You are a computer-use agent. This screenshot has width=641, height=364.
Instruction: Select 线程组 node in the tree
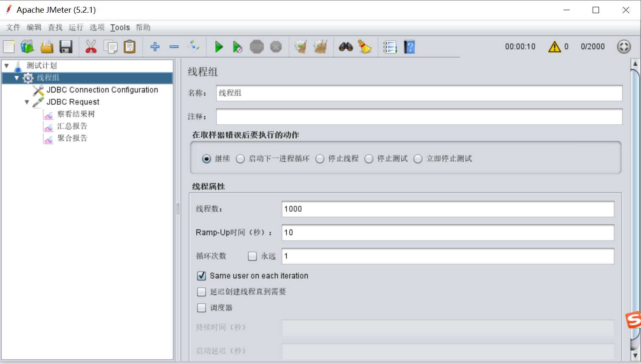pos(48,78)
